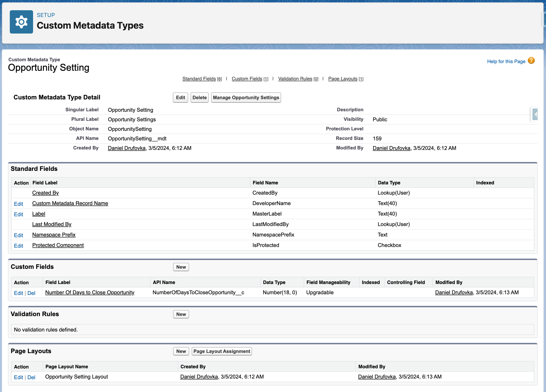Delete Number Of Days to Close Opportunity field

click(x=31, y=293)
